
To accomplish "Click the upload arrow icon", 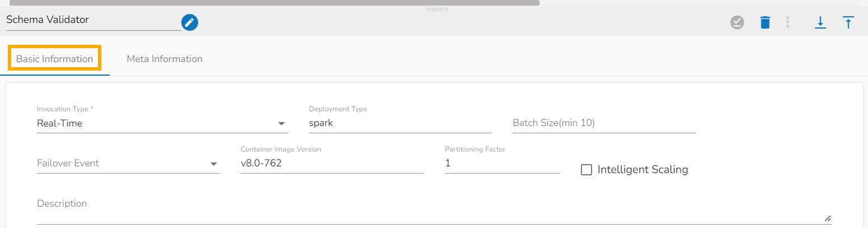I will pos(848,22).
